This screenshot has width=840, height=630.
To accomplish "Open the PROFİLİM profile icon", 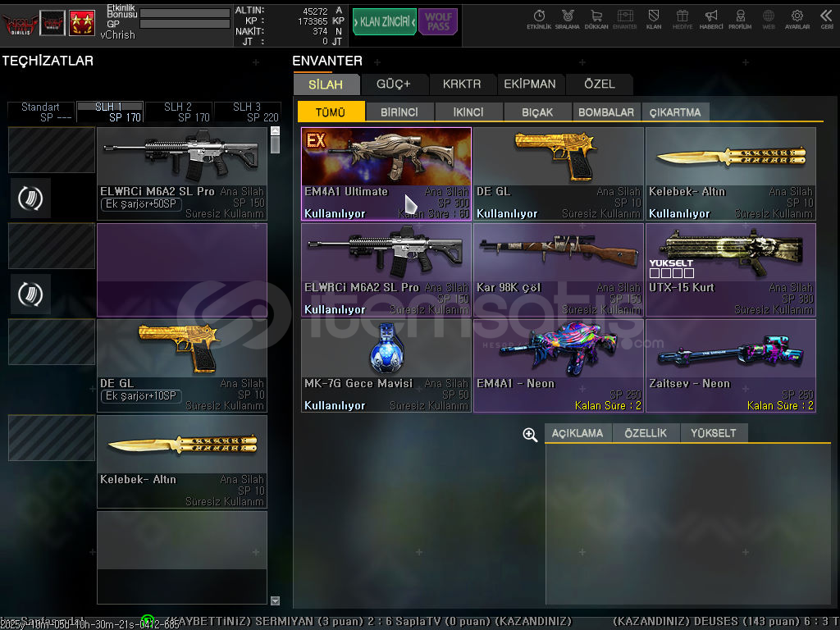I will point(740,20).
